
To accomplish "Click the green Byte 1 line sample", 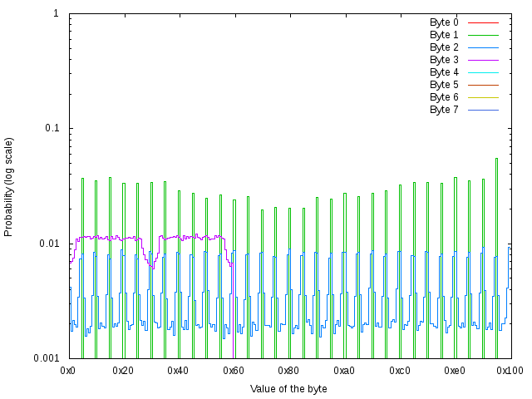I will tap(483, 35).
